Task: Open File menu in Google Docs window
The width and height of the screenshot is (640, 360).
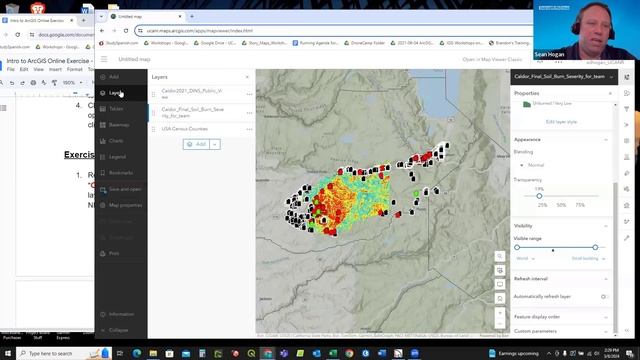Action: click(x=11, y=69)
